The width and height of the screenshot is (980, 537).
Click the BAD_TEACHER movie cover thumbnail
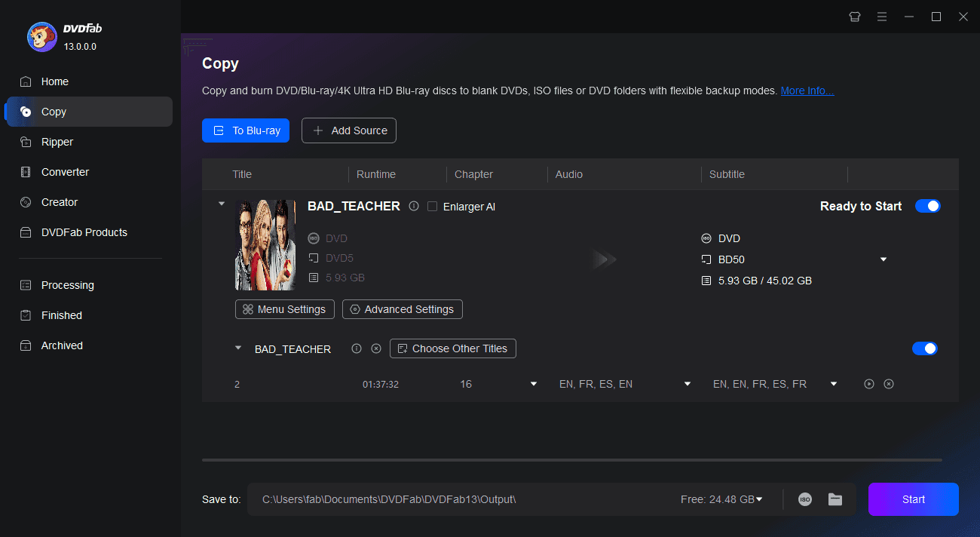click(265, 245)
